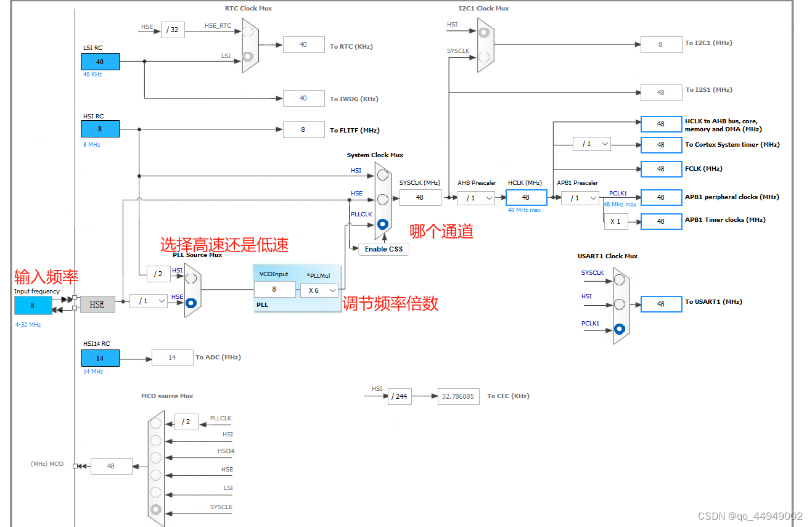Image resolution: width=812 pixels, height=527 pixels.
Task: Click the 'PLL Source Mux' label
Action: pyautogui.click(x=197, y=255)
